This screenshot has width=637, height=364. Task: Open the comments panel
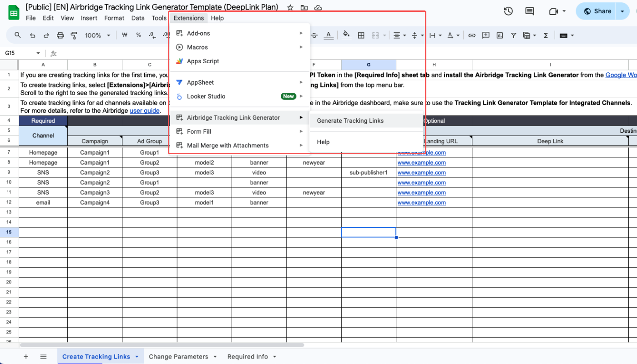point(530,11)
